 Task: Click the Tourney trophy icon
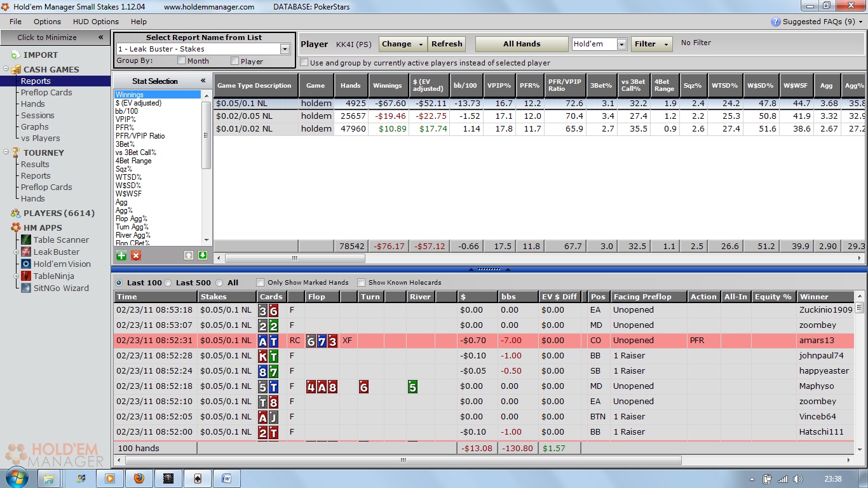(15, 152)
